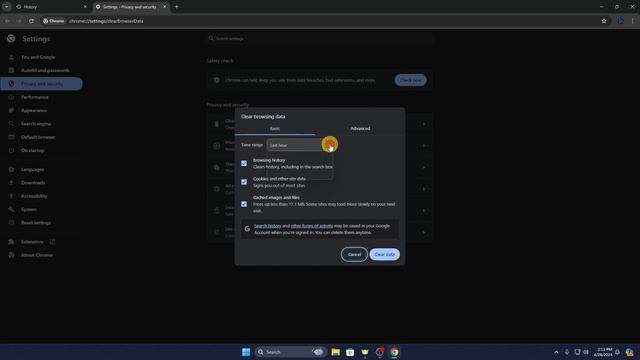Viewport: 640px width, 360px height.
Task: Click the Cancel button
Action: [x=354, y=254]
